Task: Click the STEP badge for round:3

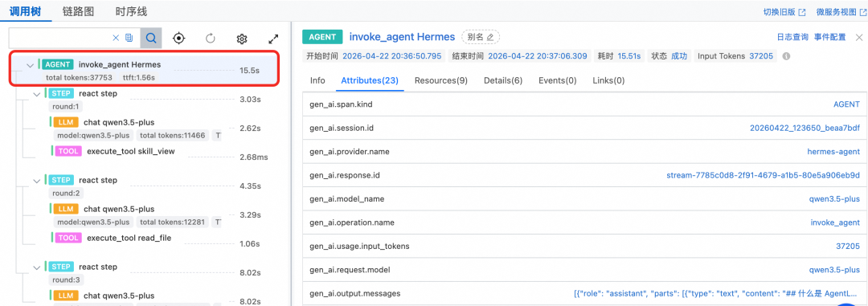Action: [61, 267]
